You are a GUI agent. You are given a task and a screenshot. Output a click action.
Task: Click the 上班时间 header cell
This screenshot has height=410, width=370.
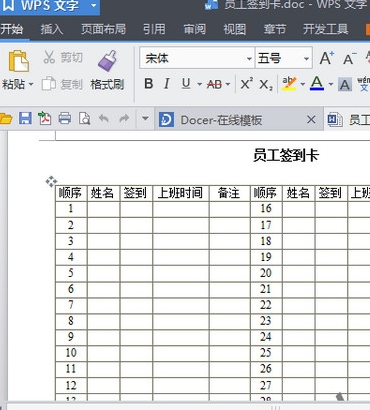pyautogui.click(x=181, y=193)
